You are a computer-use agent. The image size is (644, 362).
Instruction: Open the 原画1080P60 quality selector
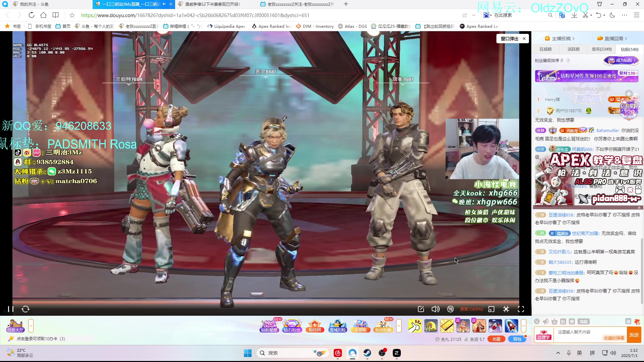pos(471,309)
